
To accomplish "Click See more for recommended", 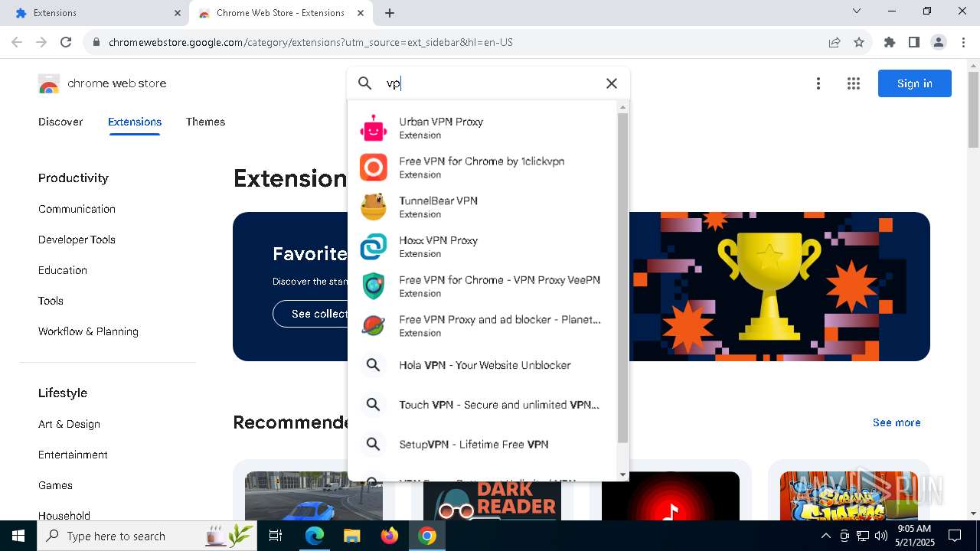I will point(897,422).
